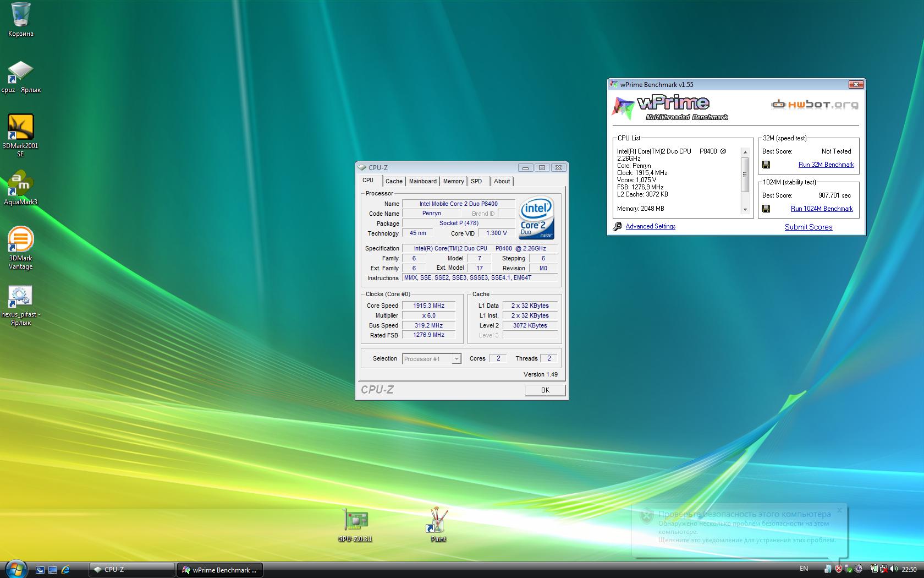
Task: Close the security notification balloon
Action: [839, 510]
